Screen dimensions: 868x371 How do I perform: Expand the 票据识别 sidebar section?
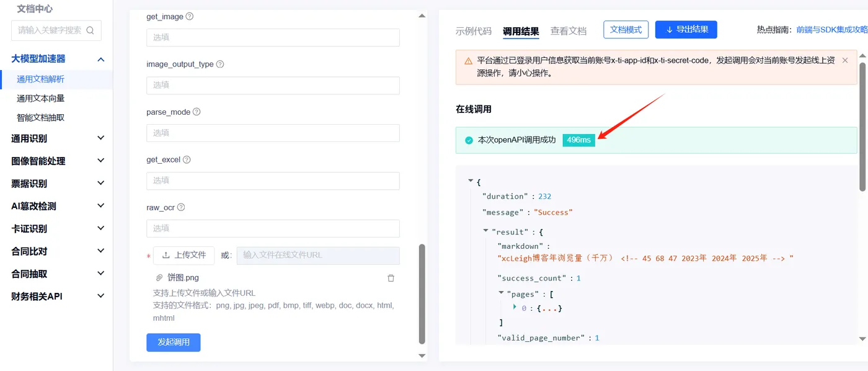(101, 183)
